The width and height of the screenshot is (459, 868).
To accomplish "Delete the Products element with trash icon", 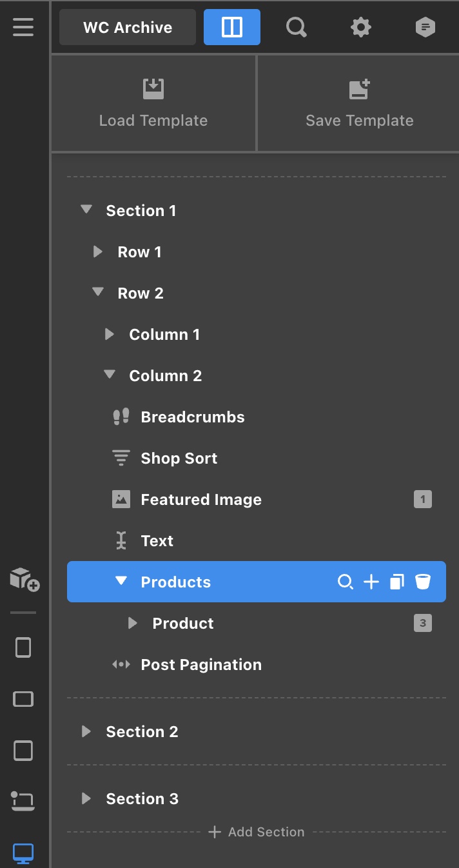I will click(423, 582).
